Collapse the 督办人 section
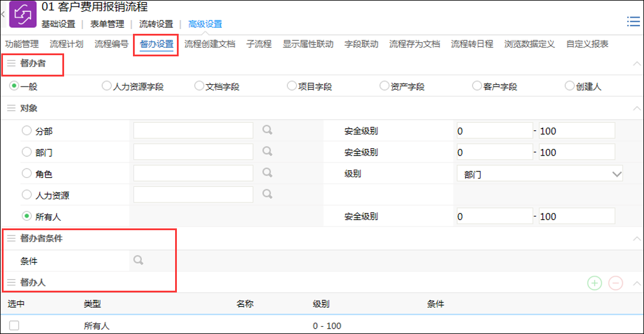Screen dimensions: 644x334 pyautogui.click(x=637, y=283)
